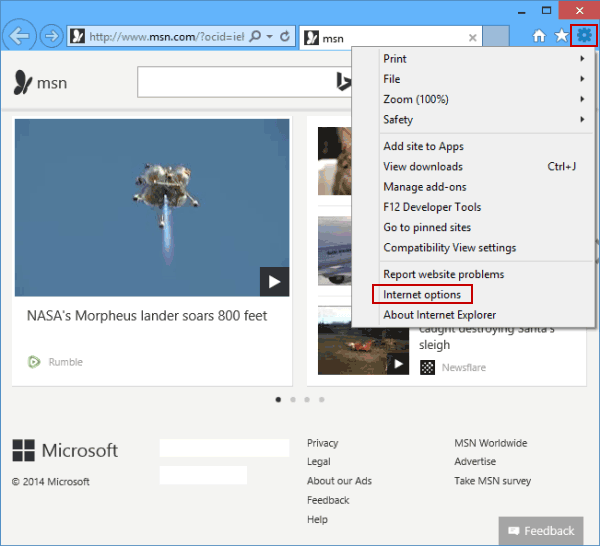Open the Privacy footer link
600x546 pixels.
pyautogui.click(x=323, y=443)
